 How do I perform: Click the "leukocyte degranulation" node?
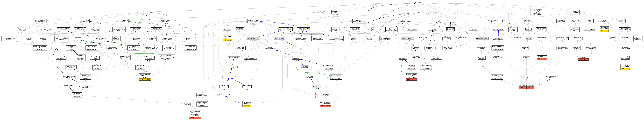526,77
